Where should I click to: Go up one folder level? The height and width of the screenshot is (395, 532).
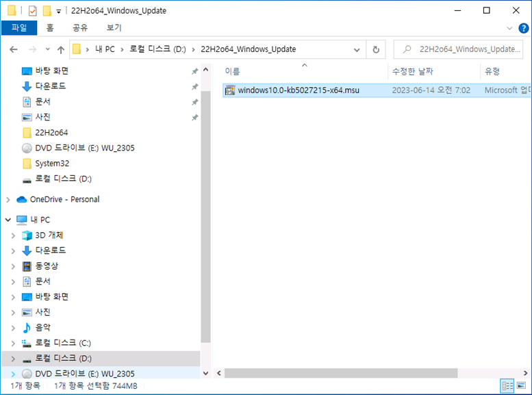(61, 50)
